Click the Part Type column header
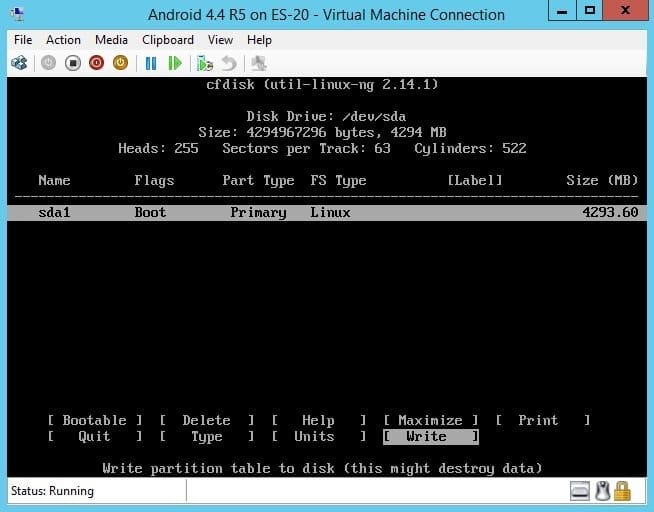This screenshot has width=654, height=512. pyautogui.click(x=258, y=181)
